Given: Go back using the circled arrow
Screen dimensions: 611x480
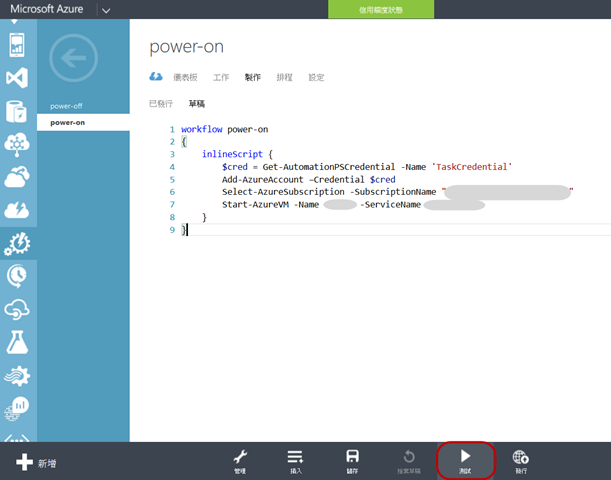Looking at the screenshot, I should click(x=73, y=58).
